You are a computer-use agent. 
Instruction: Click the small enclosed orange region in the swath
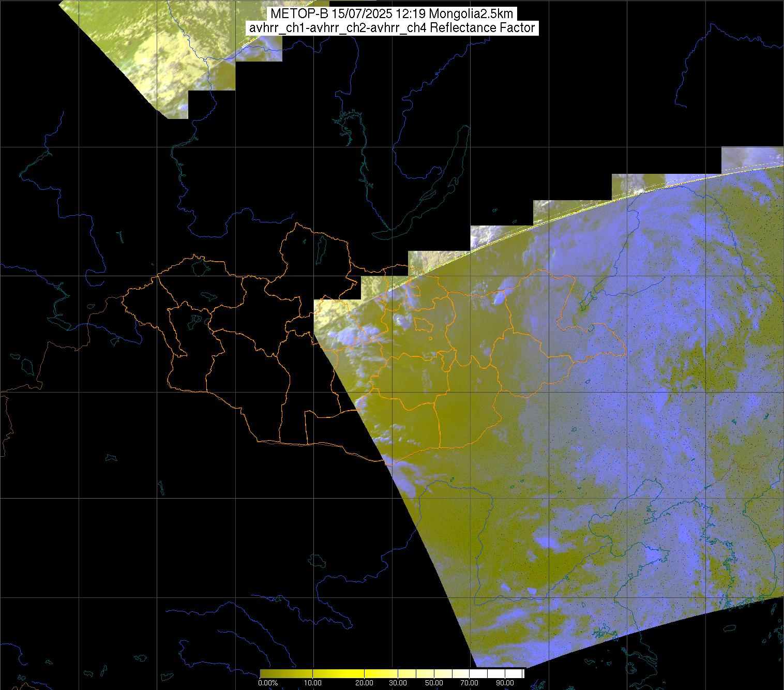click(x=424, y=324)
